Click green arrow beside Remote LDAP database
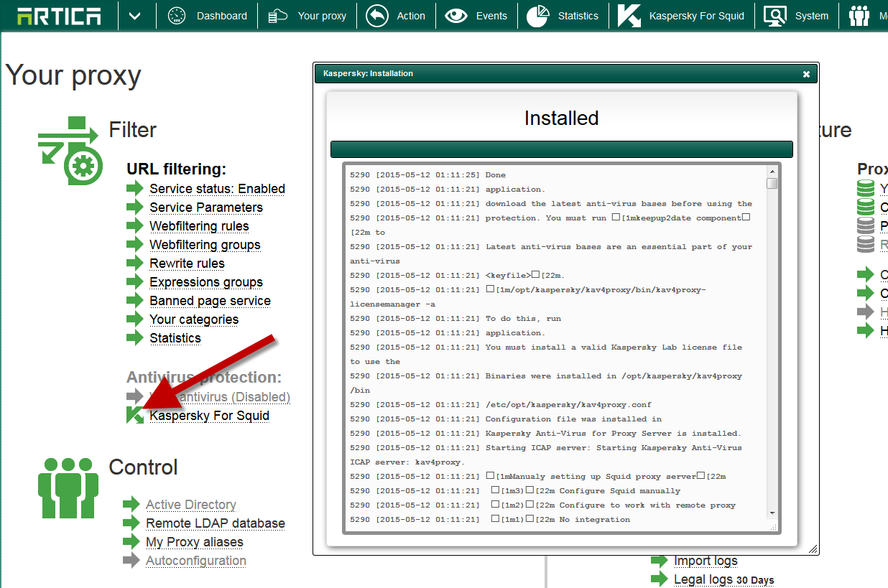The image size is (888, 588). click(131, 523)
